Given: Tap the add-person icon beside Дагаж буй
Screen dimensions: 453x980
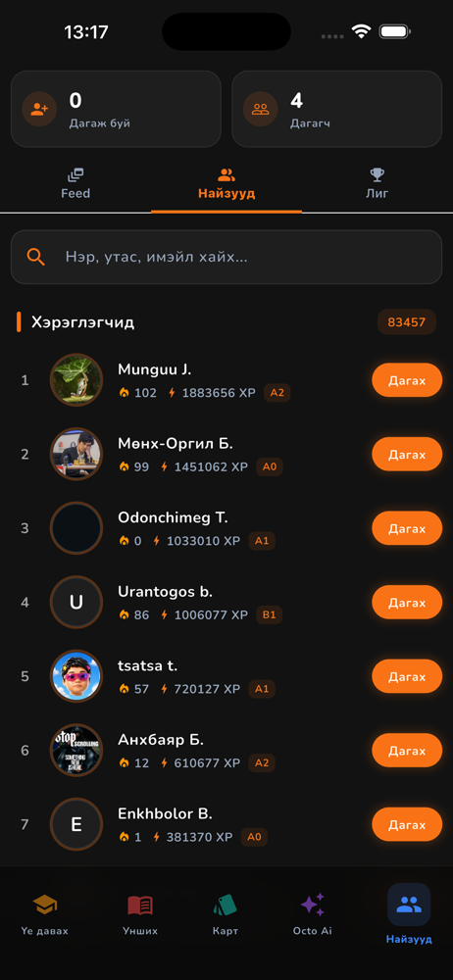Looking at the screenshot, I should [x=39, y=109].
